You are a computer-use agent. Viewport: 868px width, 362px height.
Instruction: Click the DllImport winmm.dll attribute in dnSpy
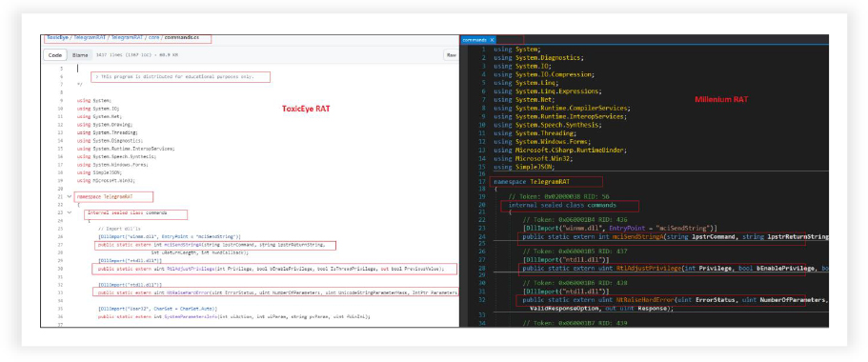[x=620, y=228]
